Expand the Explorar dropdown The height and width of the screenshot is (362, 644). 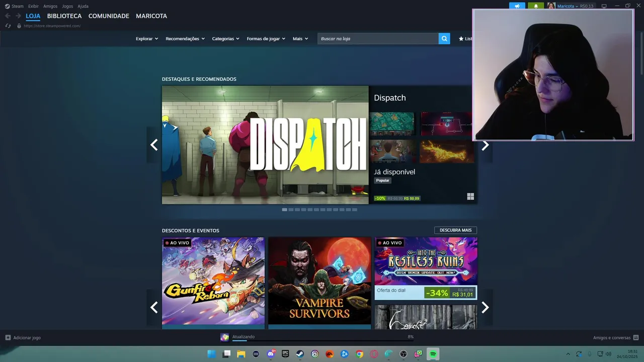(147, 39)
